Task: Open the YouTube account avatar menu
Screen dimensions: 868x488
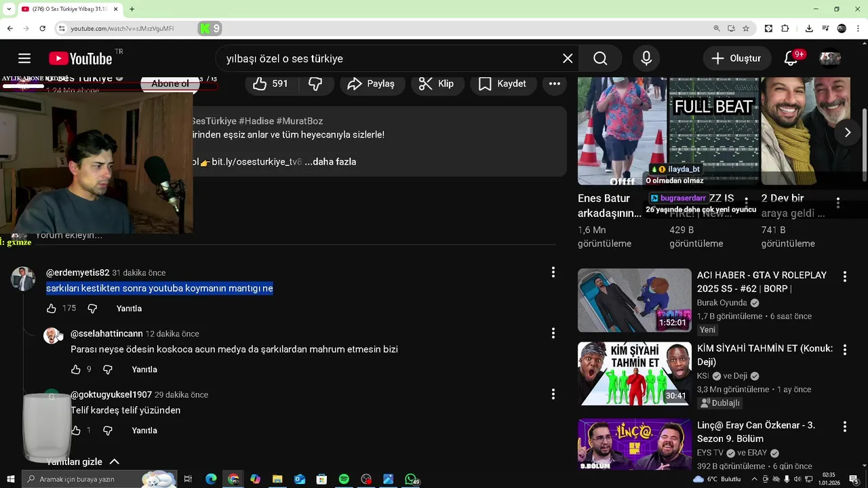Action: 830,58
